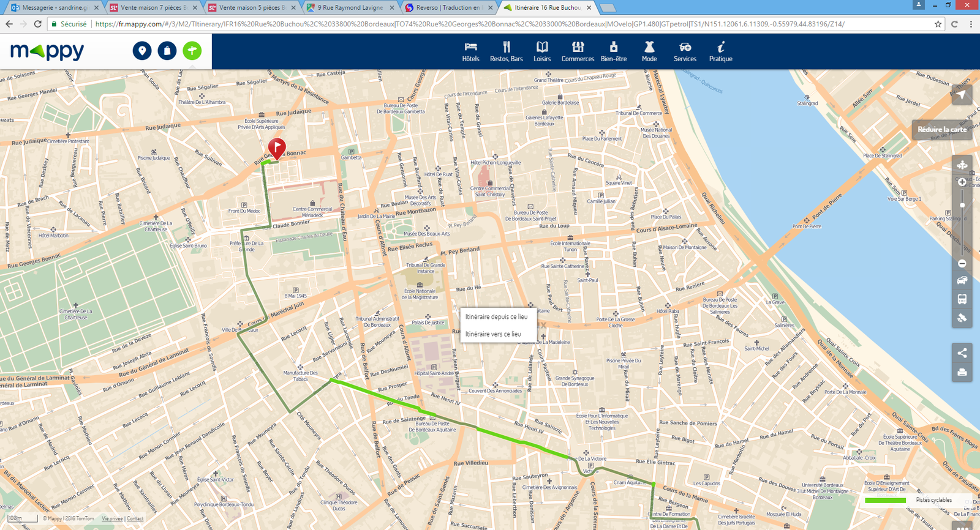This screenshot has height=530, width=980.
Task: Select 'Itinéraire vers ce lieu'
Action: tap(493, 334)
